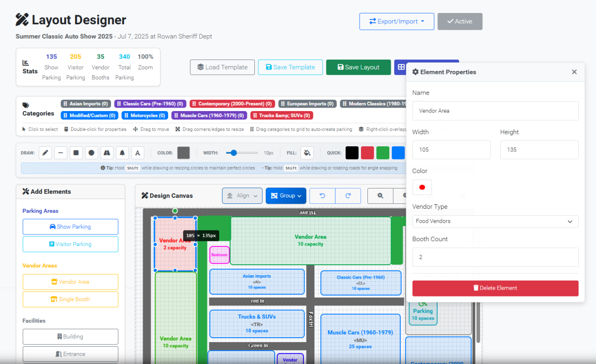This screenshot has height=364, width=596.
Task: Pick the red quick color swatch
Action: (367, 153)
